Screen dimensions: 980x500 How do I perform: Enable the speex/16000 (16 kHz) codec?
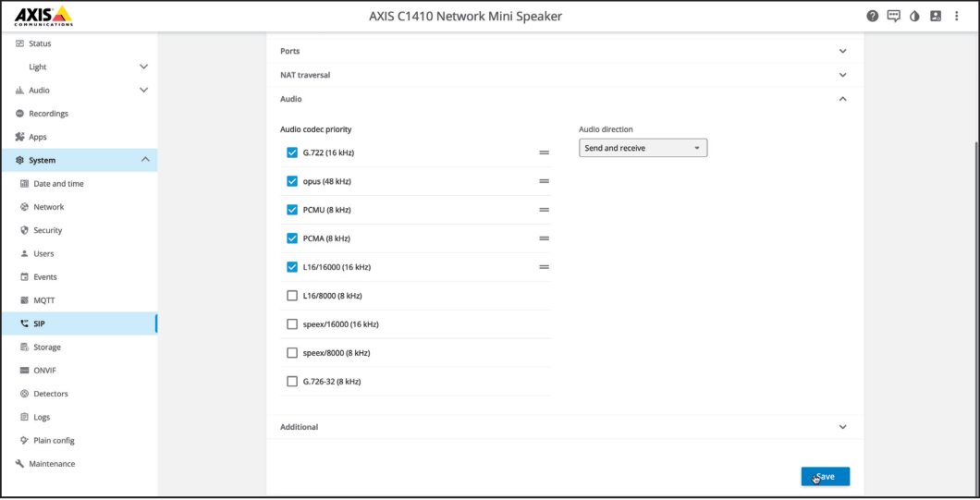click(x=292, y=324)
